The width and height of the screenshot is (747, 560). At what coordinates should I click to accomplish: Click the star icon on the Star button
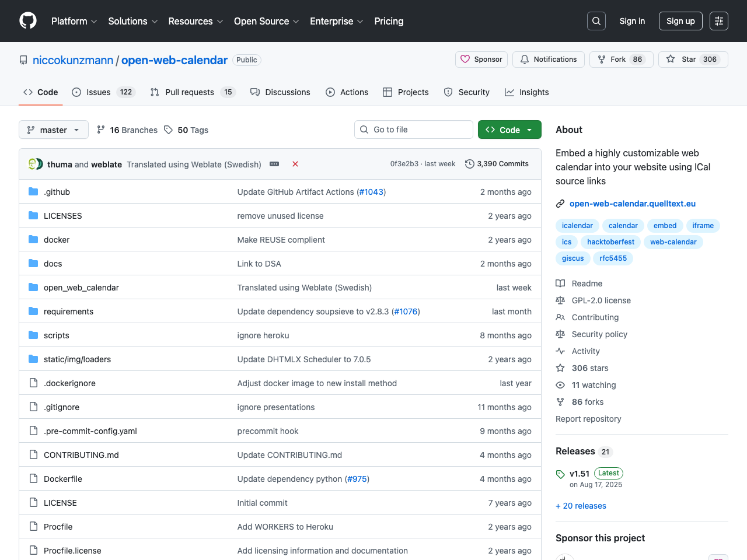coord(670,59)
